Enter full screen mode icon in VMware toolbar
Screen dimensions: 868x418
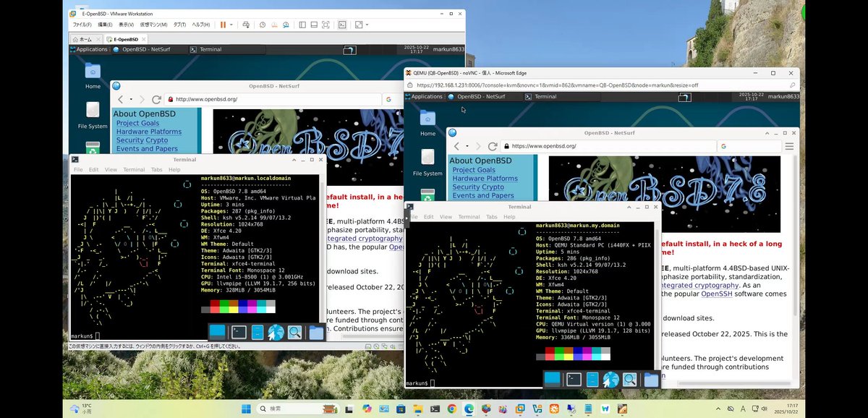325,25
